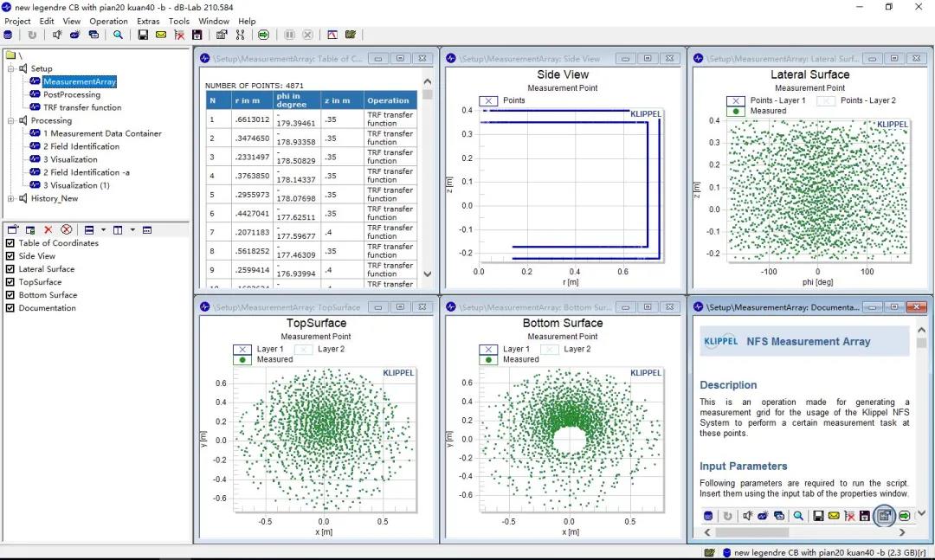Click scroll down arrow in table window

pyautogui.click(x=427, y=274)
